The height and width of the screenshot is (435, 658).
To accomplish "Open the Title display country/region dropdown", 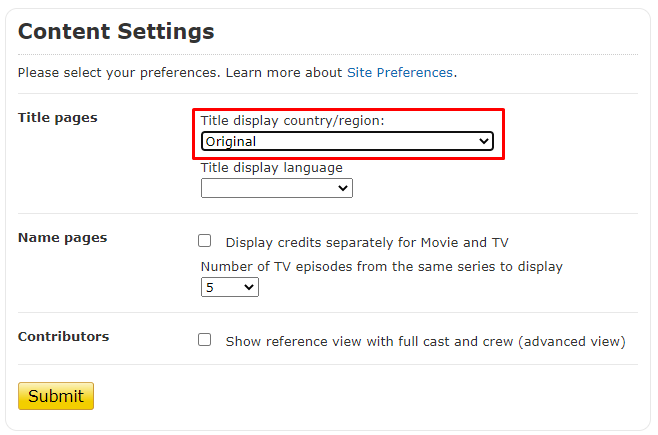I will click(346, 142).
